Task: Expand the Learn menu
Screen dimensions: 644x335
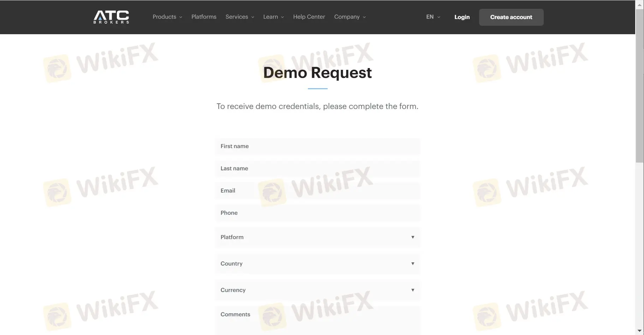Action: (273, 17)
